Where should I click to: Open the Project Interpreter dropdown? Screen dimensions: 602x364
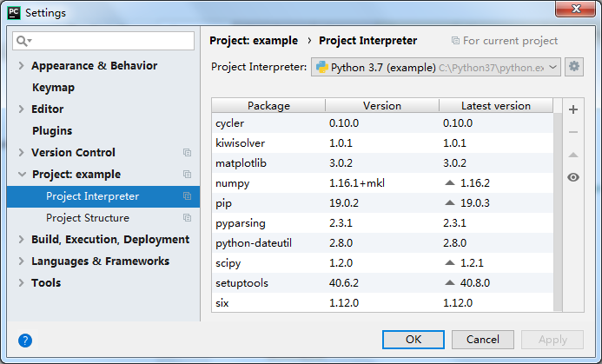pos(436,67)
